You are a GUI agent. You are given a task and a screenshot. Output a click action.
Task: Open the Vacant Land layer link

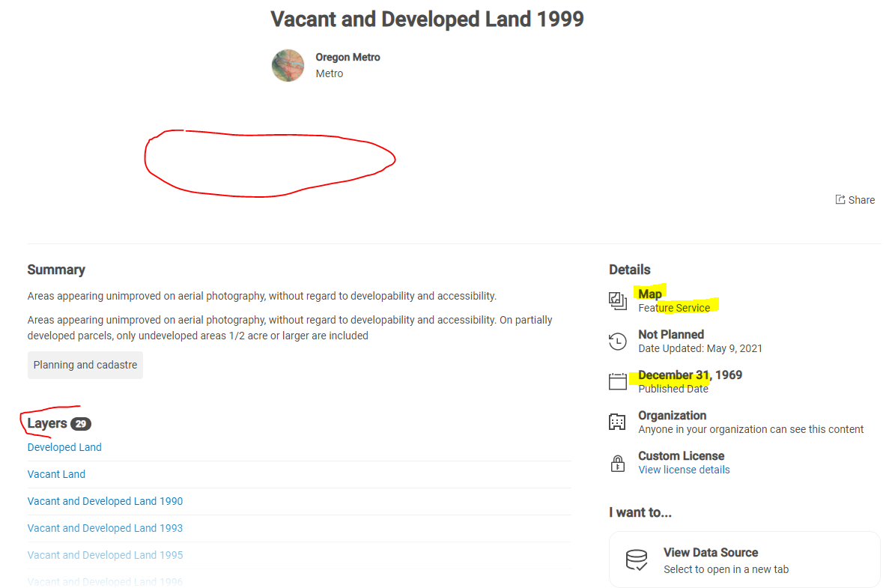point(56,474)
